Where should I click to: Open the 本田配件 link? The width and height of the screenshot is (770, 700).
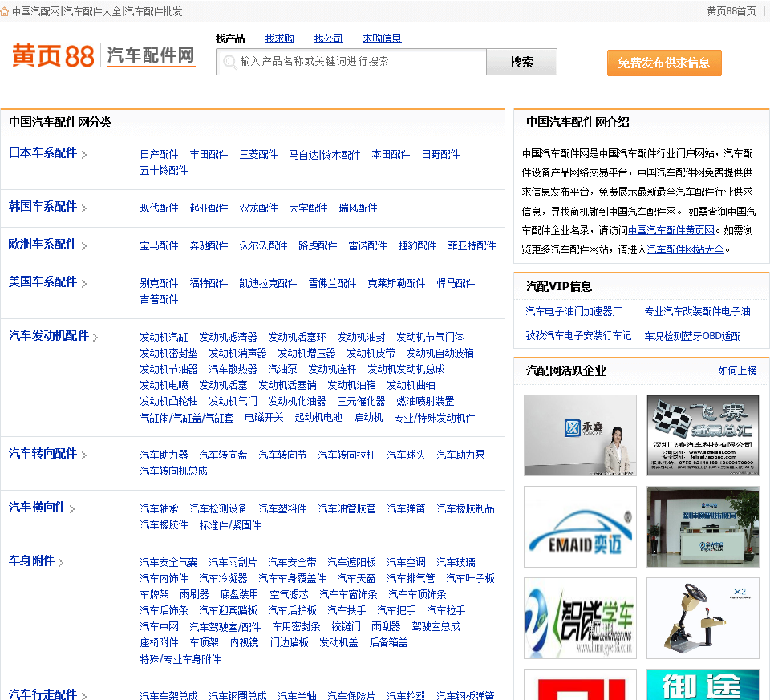coord(391,155)
